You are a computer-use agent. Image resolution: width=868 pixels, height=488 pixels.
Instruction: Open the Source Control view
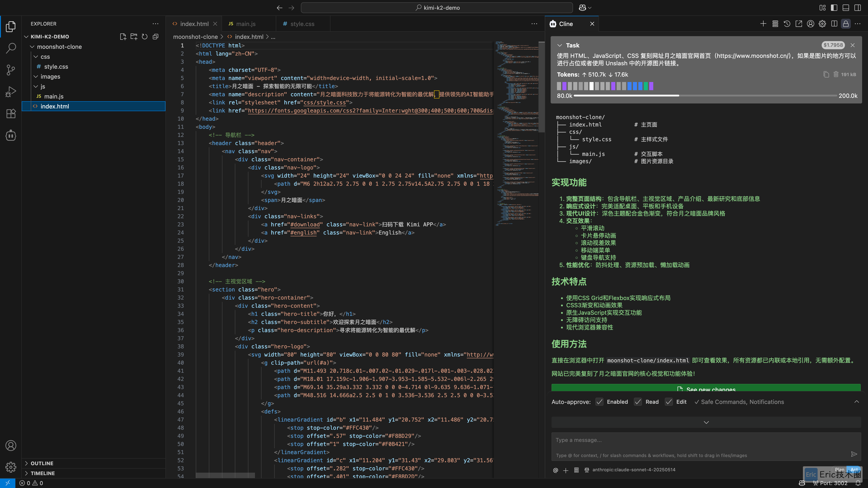[11, 70]
